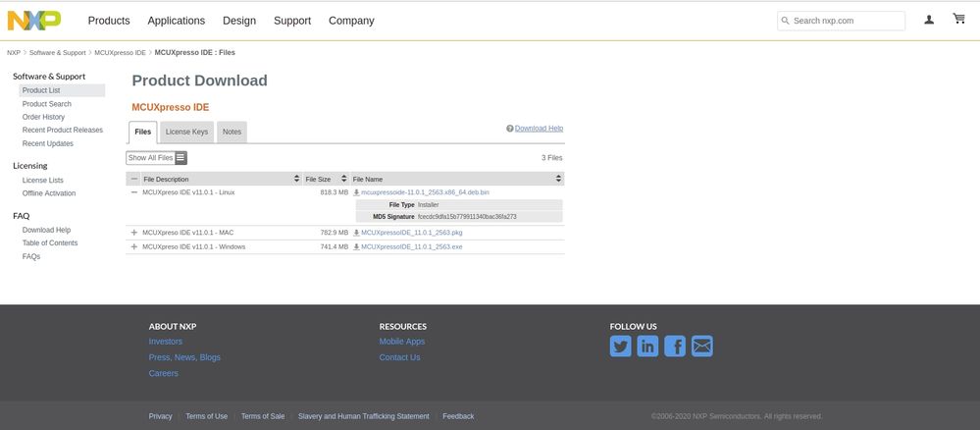Open the Careers footer link
Screen dimensions: 980x430
164,374
